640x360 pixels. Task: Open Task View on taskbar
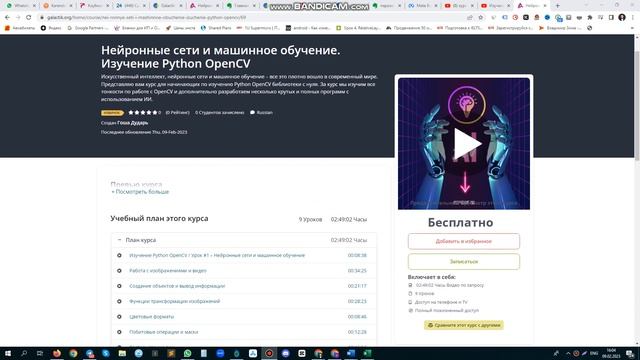[x=40, y=353]
